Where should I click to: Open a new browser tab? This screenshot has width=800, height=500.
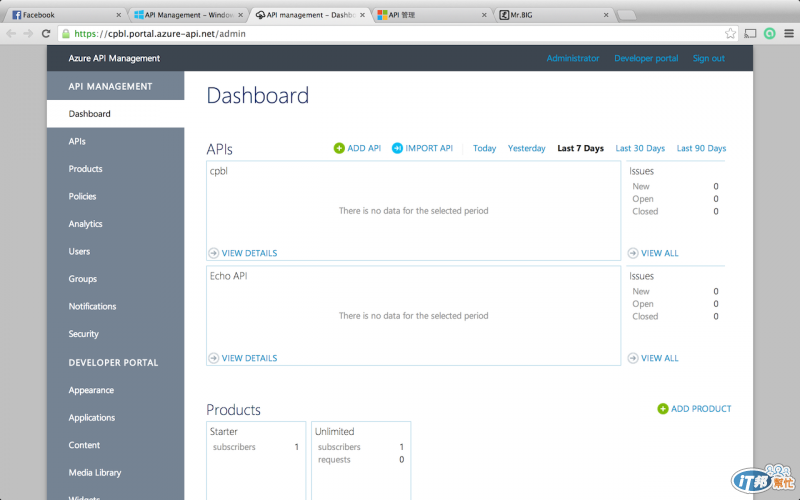pos(627,15)
